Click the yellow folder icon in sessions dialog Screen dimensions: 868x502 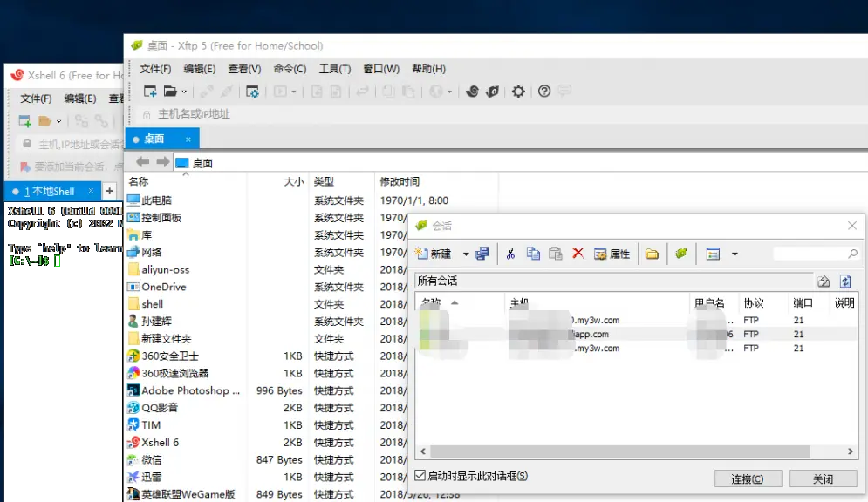(x=653, y=254)
